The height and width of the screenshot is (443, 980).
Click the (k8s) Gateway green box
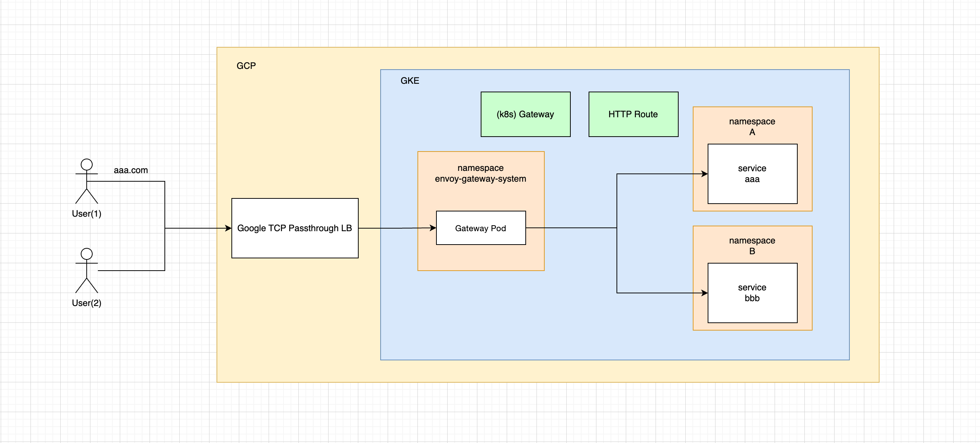pos(525,114)
